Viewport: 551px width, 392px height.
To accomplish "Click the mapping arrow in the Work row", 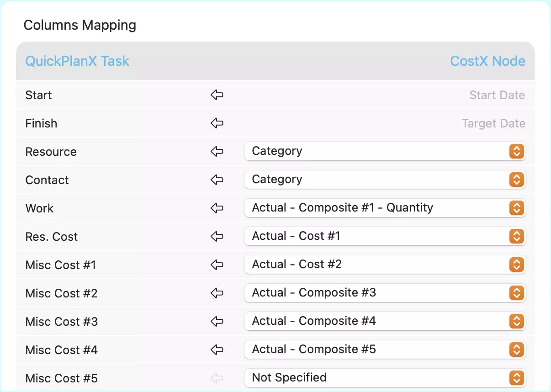I will pyautogui.click(x=217, y=208).
